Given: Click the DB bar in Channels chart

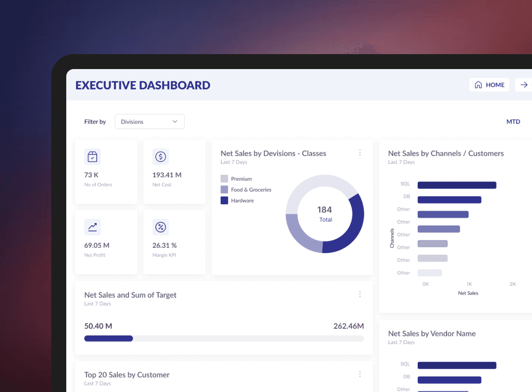Looking at the screenshot, I should (x=449, y=200).
